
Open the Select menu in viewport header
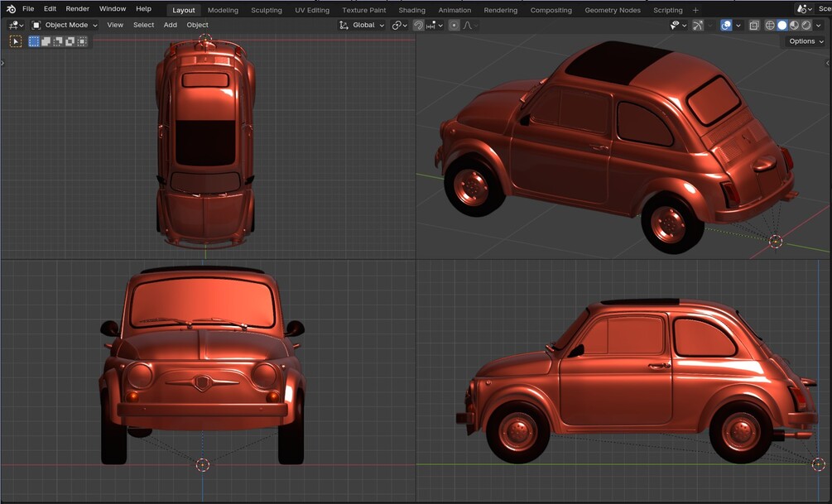click(143, 25)
